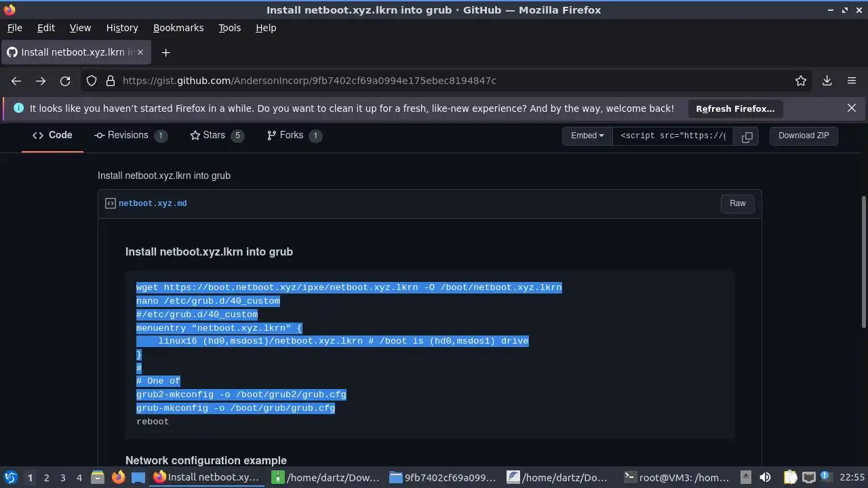
Task: Open a new browser tab
Action: (165, 52)
